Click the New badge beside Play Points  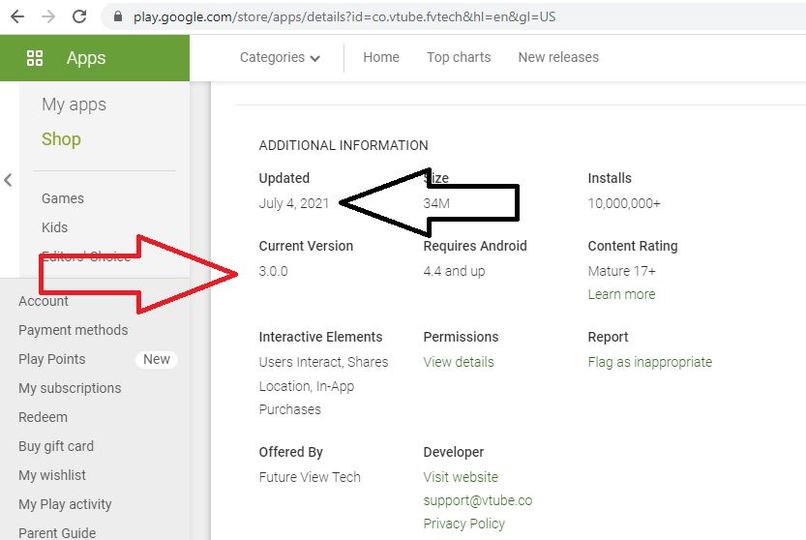[156, 359]
